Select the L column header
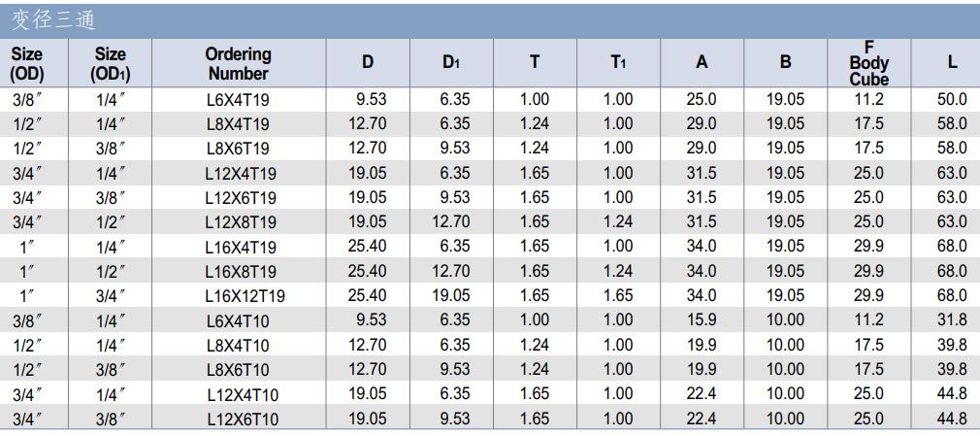Viewport: 980px width, 436px height. (x=952, y=62)
